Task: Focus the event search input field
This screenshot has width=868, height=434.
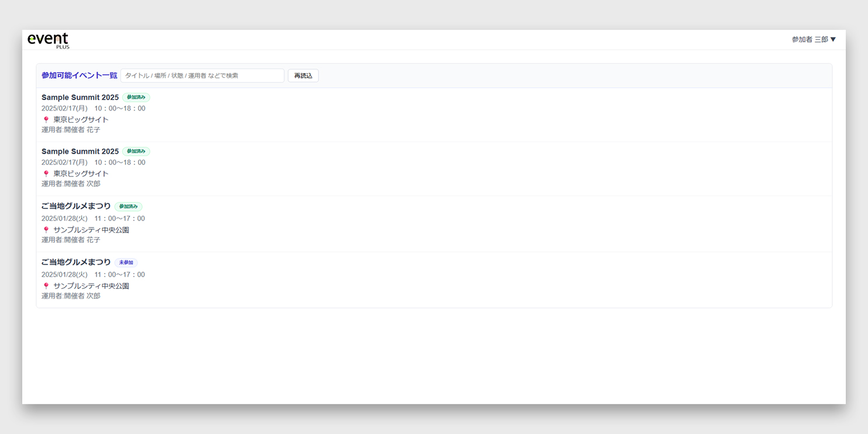Action: pos(202,75)
